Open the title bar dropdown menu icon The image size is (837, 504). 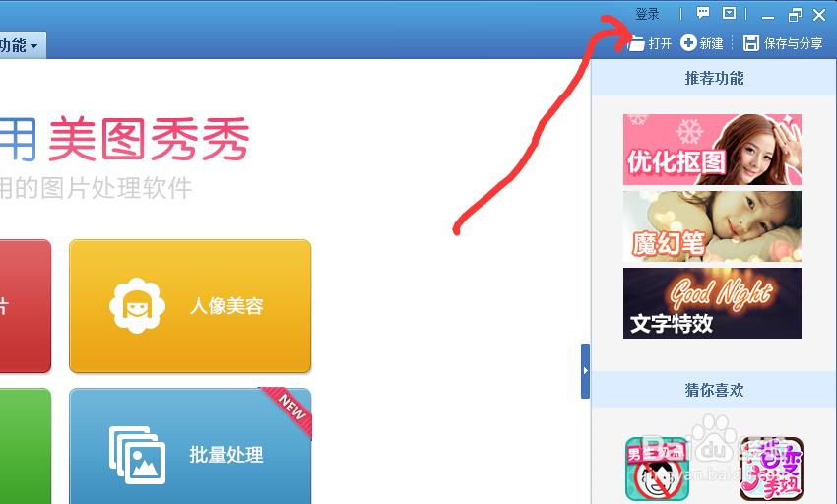(x=729, y=13)
